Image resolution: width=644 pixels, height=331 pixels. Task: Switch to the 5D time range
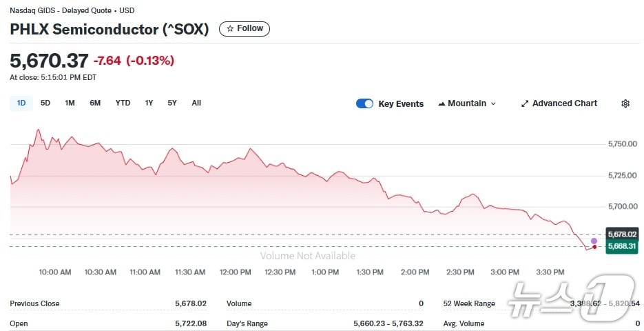pos(45,103)
